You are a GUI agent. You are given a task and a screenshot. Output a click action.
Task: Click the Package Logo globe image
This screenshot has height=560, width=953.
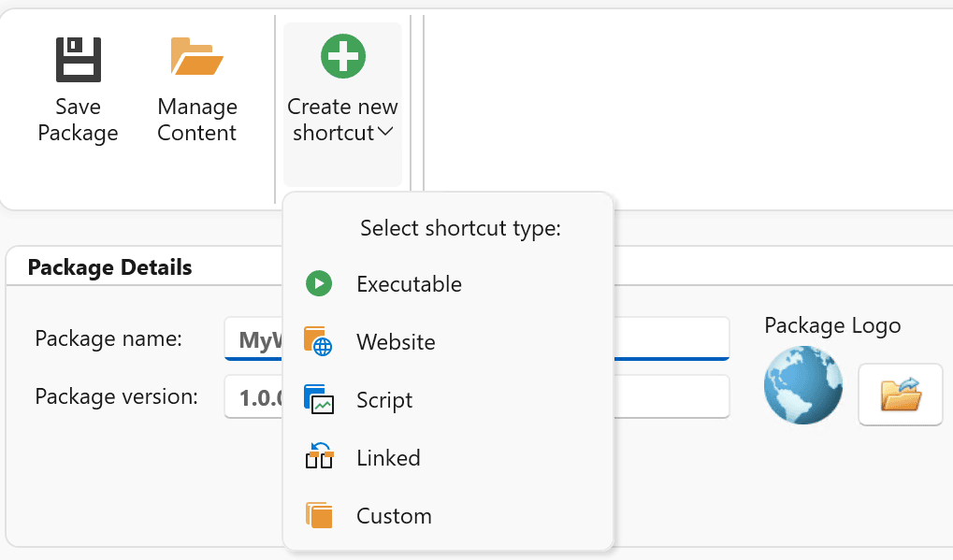801,385
